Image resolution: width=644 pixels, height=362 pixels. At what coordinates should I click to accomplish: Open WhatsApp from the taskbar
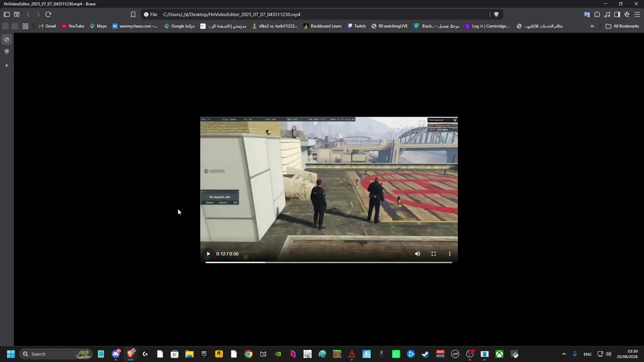click(x=396, y=354)
